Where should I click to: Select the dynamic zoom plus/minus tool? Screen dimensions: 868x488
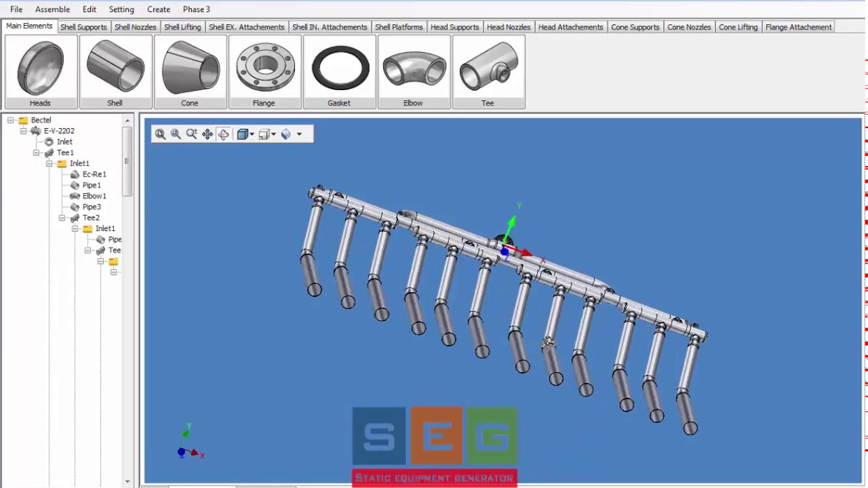tap(192, 134)
